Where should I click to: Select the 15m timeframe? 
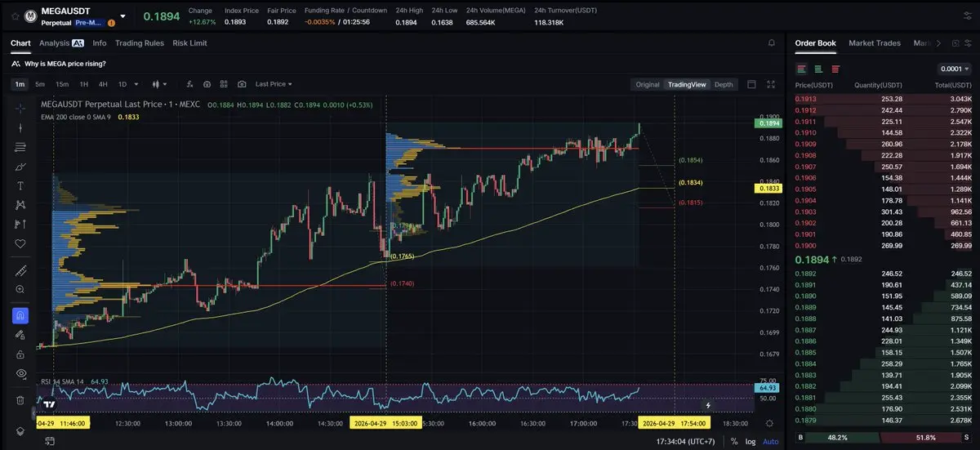[x=62, y=84]
